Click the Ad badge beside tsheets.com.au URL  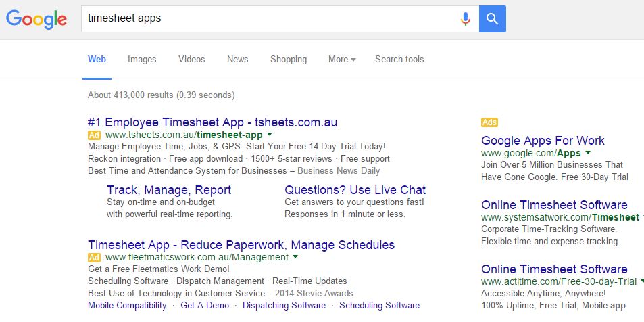click(x=94, y=135)
